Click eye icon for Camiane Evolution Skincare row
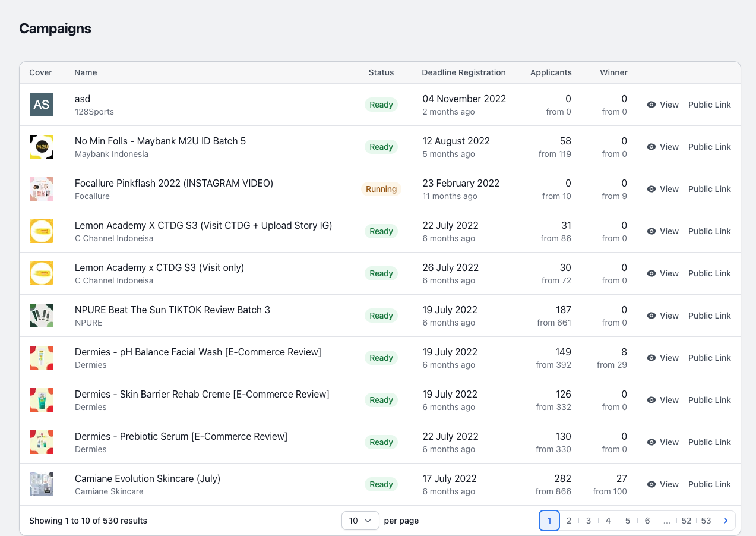 click(x=651, y=484)
